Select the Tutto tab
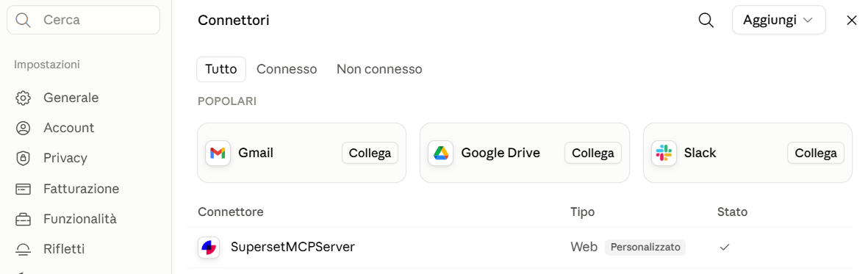This screenshot has width=868, height=274. pyautogui.click(x=221, y=69)
